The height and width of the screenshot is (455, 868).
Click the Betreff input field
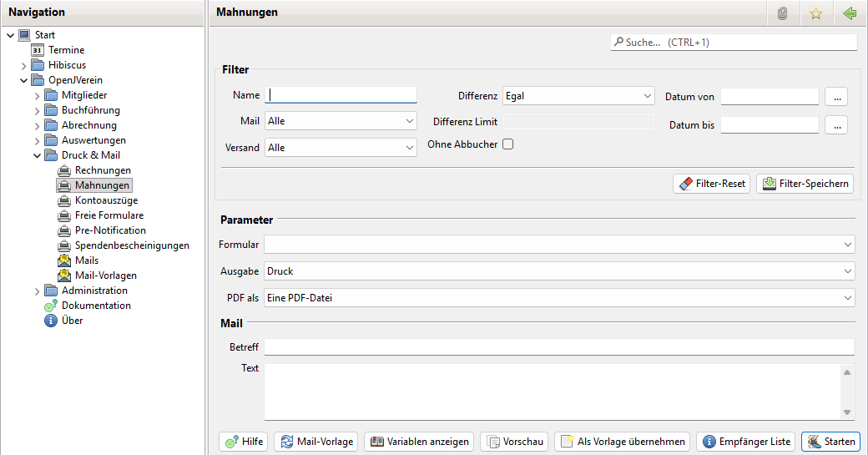tap(559, 346)
